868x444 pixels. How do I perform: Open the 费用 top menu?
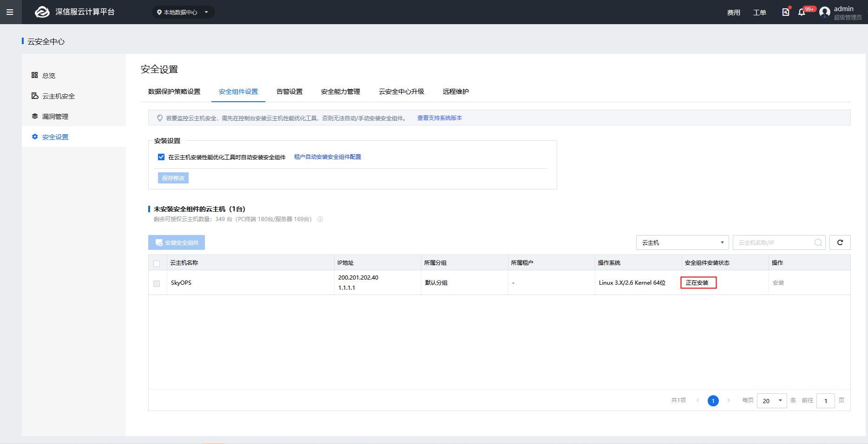click(734, 13)
